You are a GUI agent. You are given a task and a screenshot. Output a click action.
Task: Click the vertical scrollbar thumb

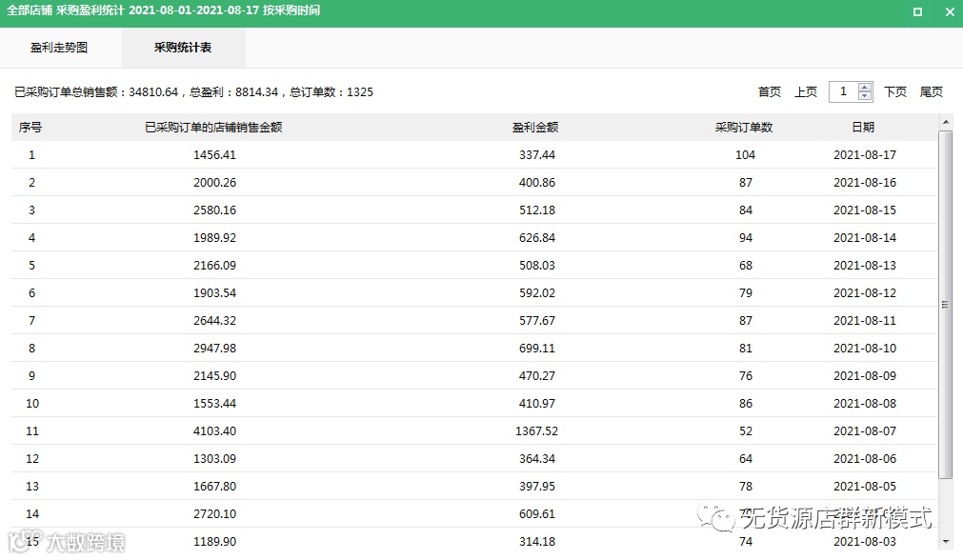(946, 305)
